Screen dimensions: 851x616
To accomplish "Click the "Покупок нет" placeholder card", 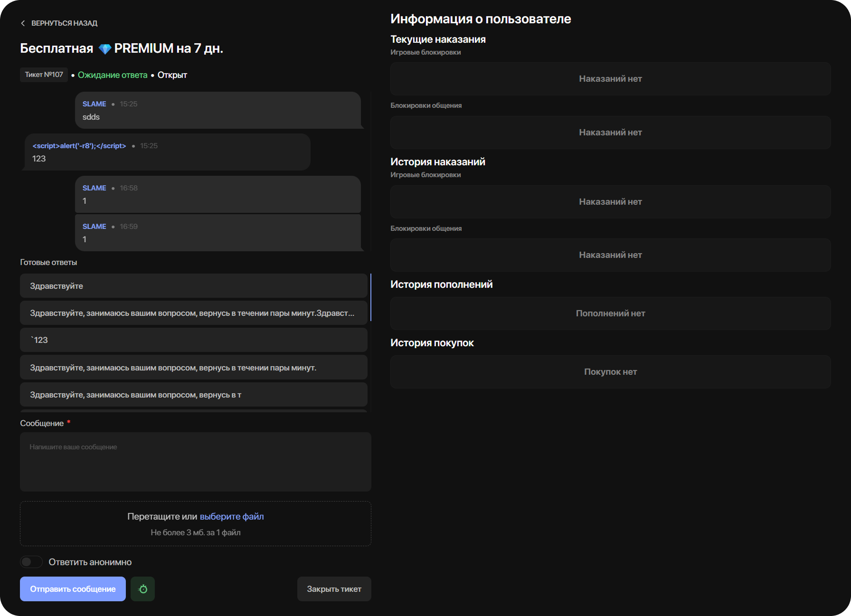I will 610,372.
